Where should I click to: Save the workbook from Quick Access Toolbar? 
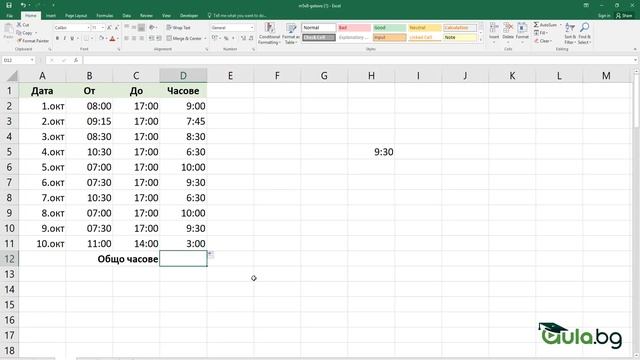(9, 5)
